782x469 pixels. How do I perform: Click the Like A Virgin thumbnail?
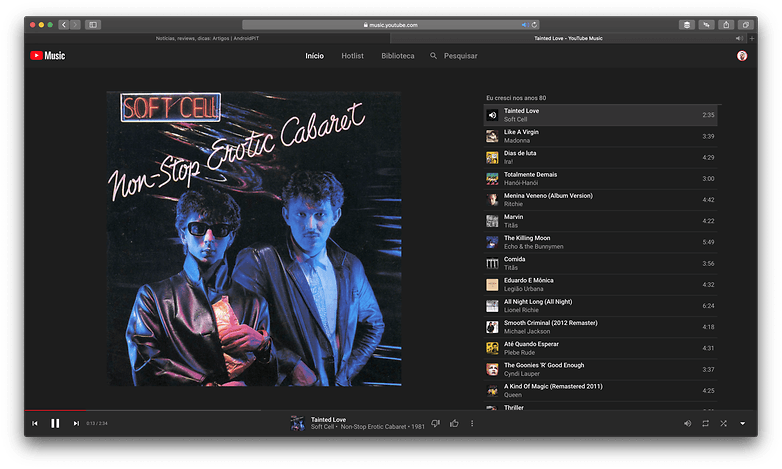click(492, 136)
